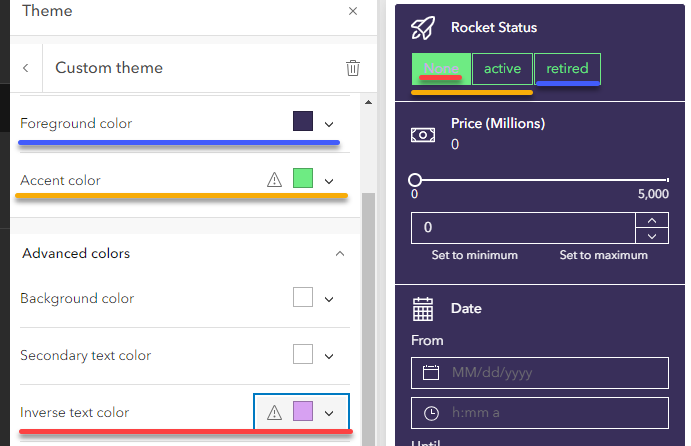Click the Price slider handle

[x=415, y=180]
